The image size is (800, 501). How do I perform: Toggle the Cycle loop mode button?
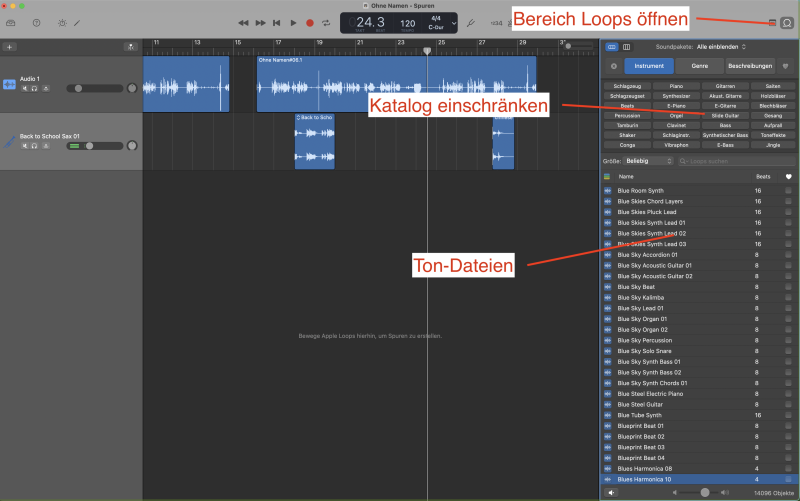pos(326,23)
